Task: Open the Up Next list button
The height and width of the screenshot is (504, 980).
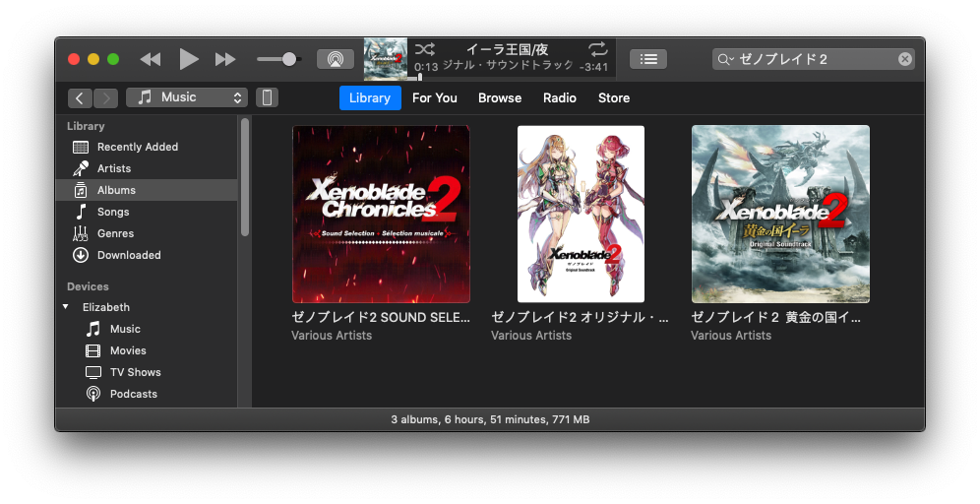Action: (x=648, y=59)
